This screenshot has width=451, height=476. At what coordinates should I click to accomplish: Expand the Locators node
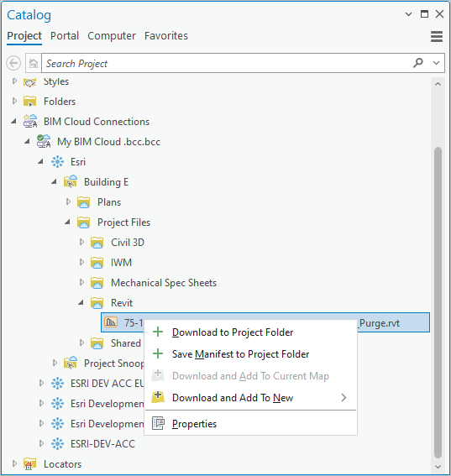14,463
